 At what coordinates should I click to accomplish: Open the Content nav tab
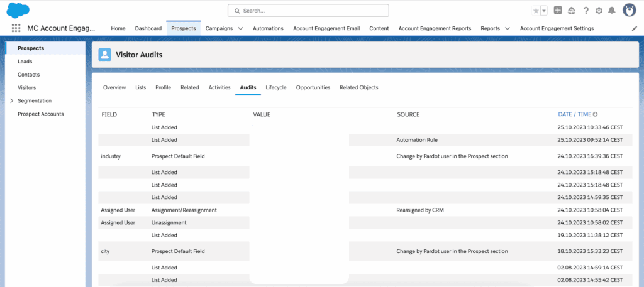point(379,28)
